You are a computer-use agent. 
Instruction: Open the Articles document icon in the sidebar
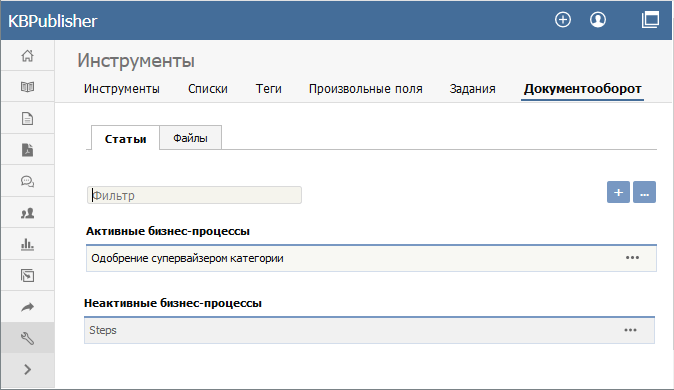click(x=28, y=118)
